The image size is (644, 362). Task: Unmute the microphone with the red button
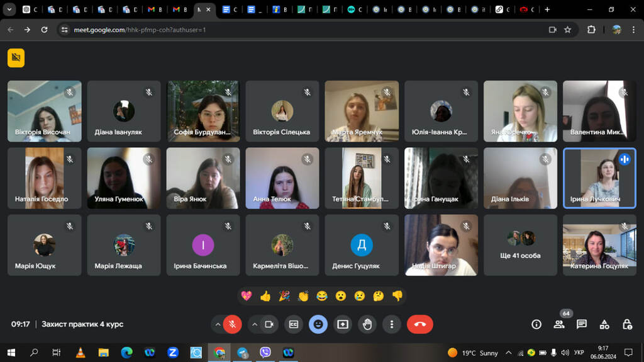[232, 324]
